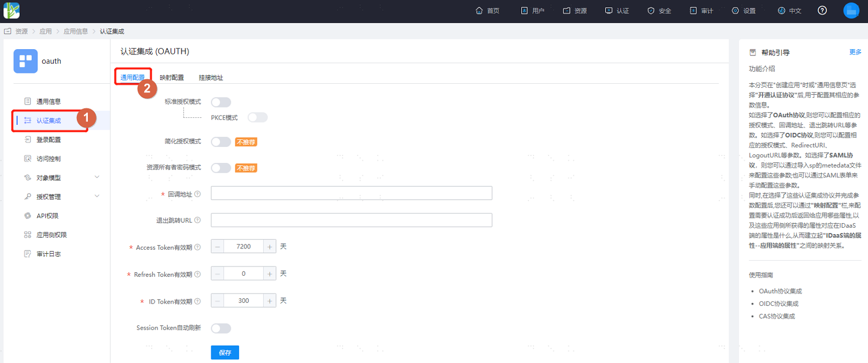Toggle the PKCE模式 switch
Image resolution: width=868 pixels, height=363 pixels.
click(258, 117)
